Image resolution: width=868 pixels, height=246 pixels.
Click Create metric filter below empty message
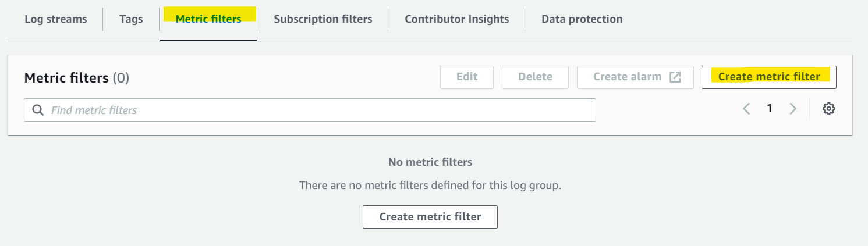(430, 217)
